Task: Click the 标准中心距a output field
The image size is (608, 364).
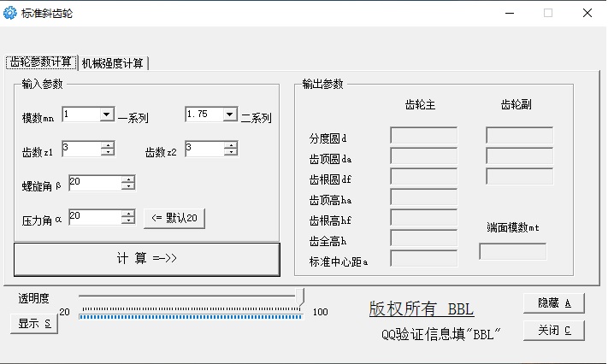Action: [424, 259]
